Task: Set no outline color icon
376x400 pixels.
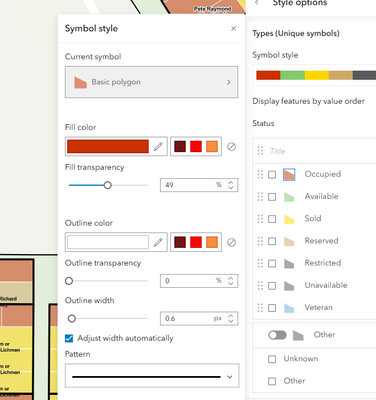Action: (x=231, y=242)
